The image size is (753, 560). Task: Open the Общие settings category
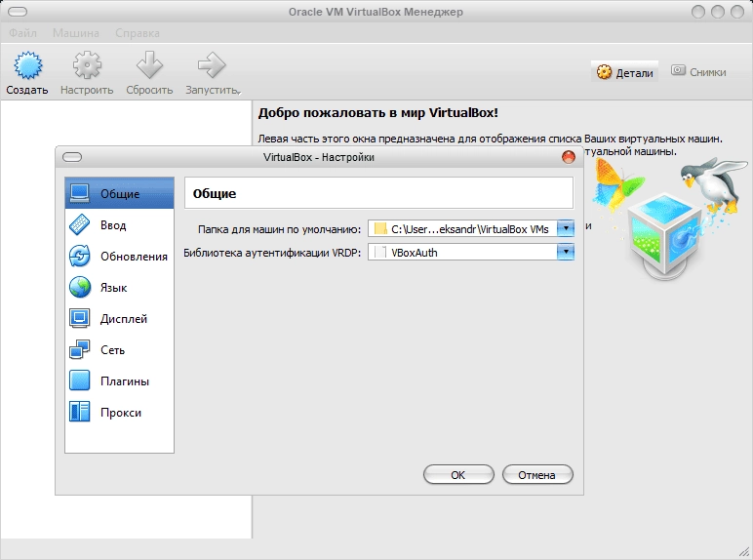pyautogui.click(x=119, y=193)
